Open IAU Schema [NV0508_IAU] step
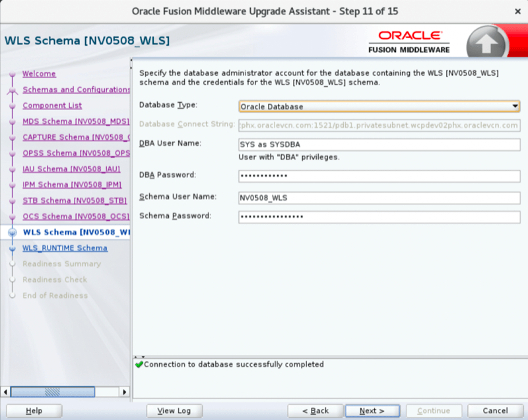Image resolution: width=528 pixels, height=420 pixels. pyautogui.click(x=71, y=169)
